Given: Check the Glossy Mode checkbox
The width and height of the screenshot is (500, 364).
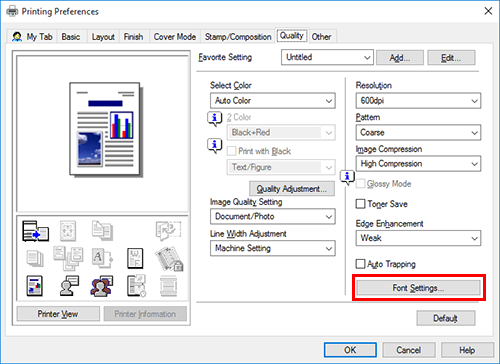Looking at the screenshot, I should (360, 184).
